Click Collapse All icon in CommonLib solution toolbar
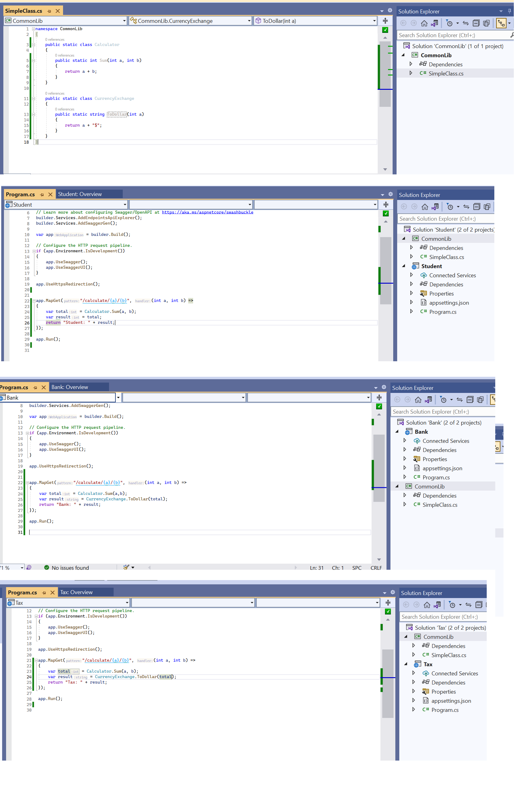The height and width of the screenshot is (812, 519). click(476, 23)
